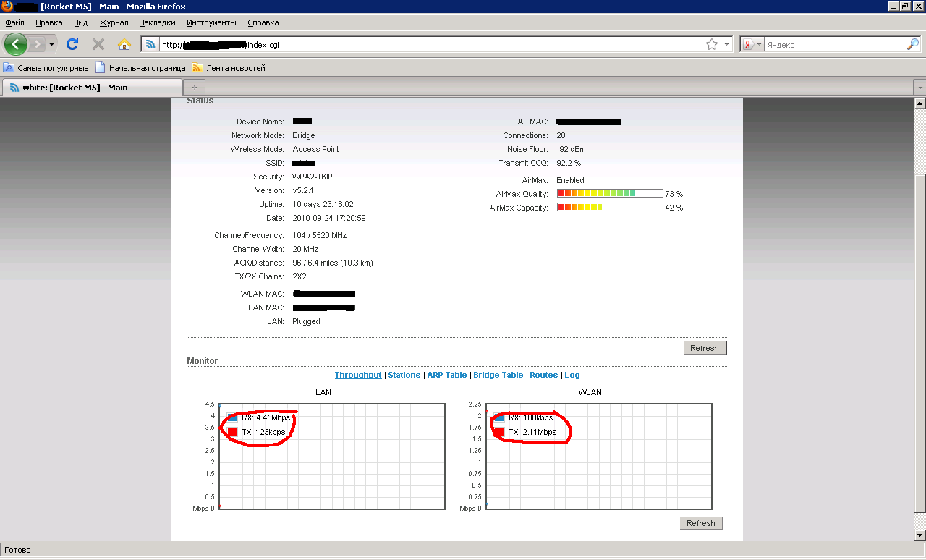926x560 pixels.
Task: Click the TX/RX Chains value 2X2
Action: (x=300, y=276)
